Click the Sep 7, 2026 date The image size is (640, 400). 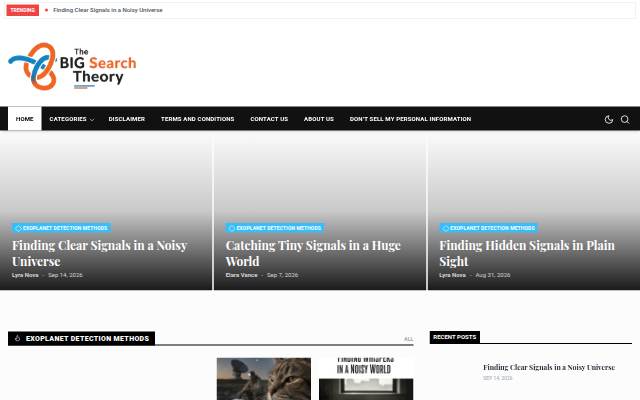click(282, 275)
